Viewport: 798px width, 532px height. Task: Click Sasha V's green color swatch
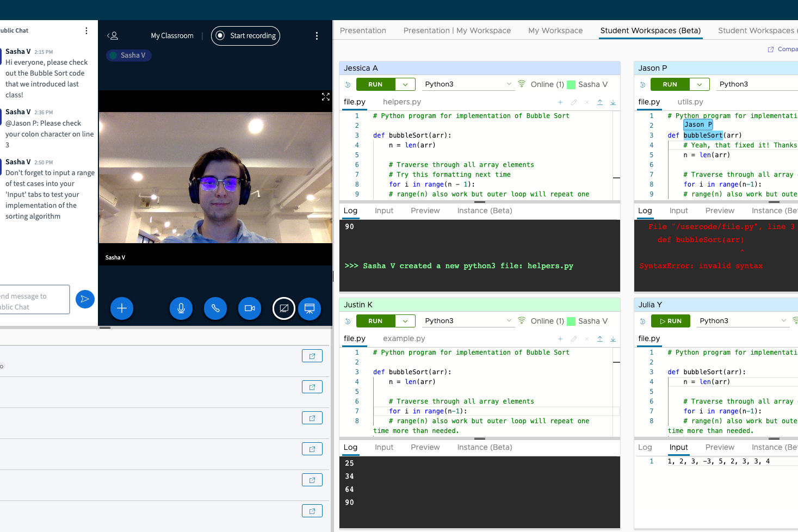click(572, 84)
